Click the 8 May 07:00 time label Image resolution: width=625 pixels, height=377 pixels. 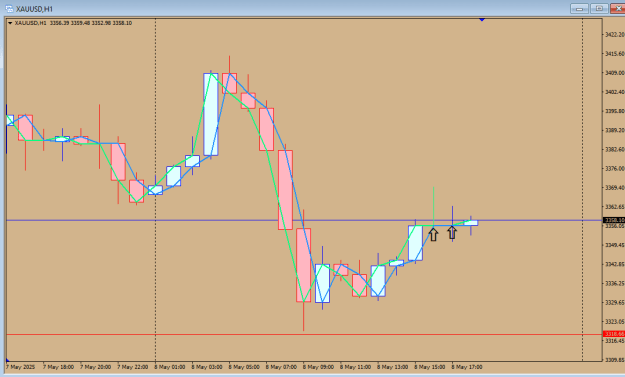coord(281,367)
